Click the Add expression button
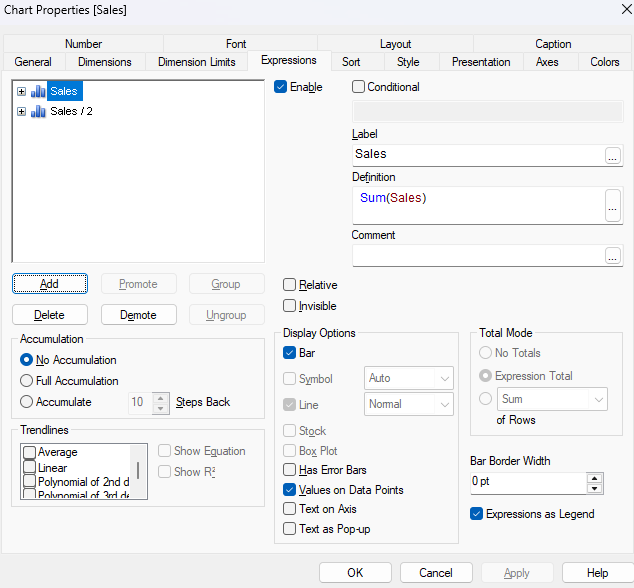Image resolution: width=634 pixels, height=588 pixels. click(x=50, y=284)
